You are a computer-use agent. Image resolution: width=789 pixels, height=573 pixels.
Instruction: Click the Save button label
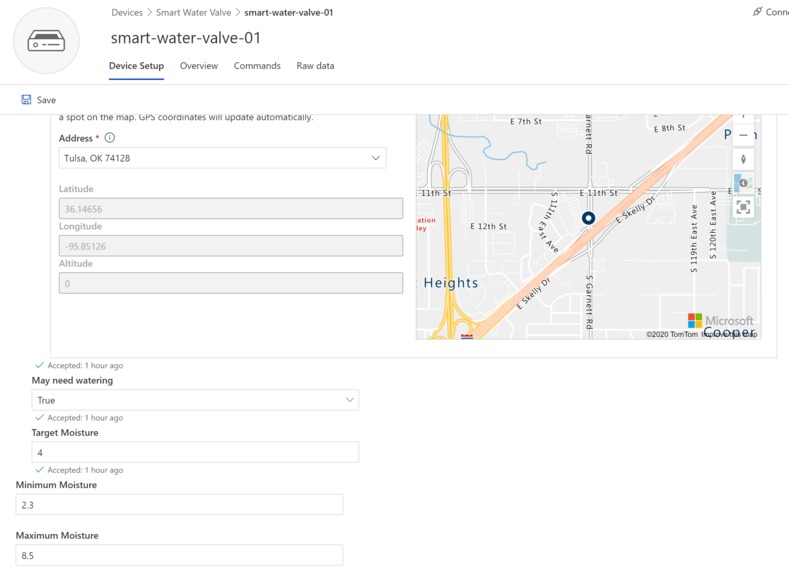pos(46,100)
